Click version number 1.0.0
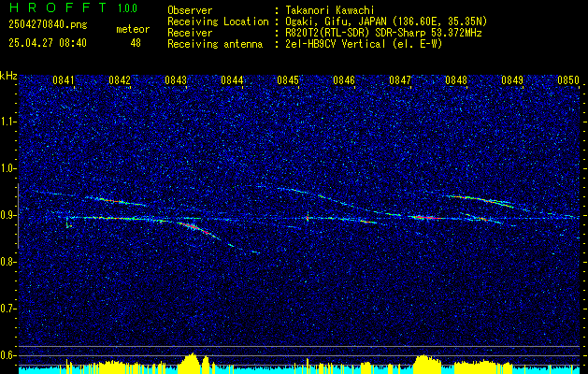The height and width of the screenshot is (374, 588). click(x=127, y=8)
